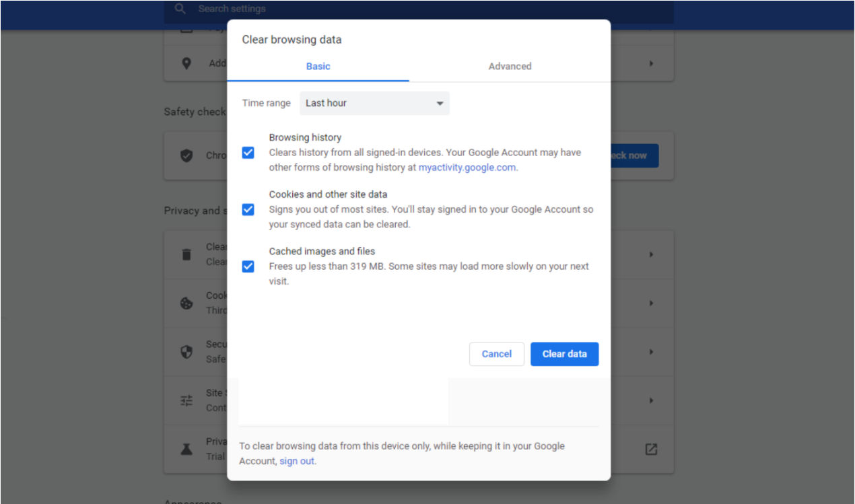
Task: Click the trash can icon
Action: coord(186,254)
